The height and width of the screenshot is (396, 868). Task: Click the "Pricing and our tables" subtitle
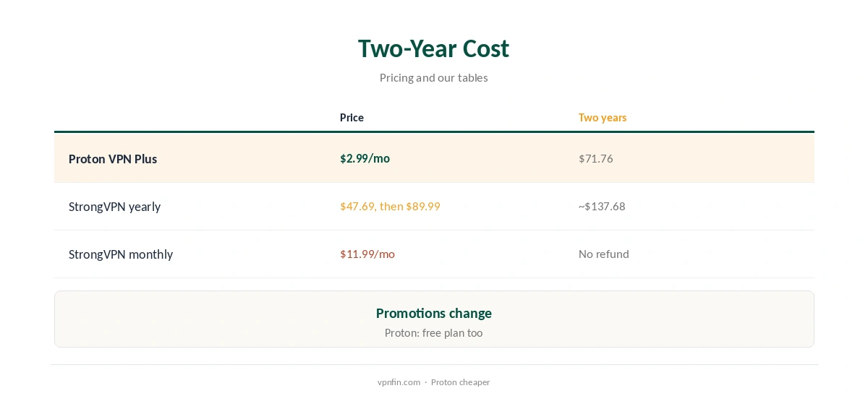[x=433, y=77]
